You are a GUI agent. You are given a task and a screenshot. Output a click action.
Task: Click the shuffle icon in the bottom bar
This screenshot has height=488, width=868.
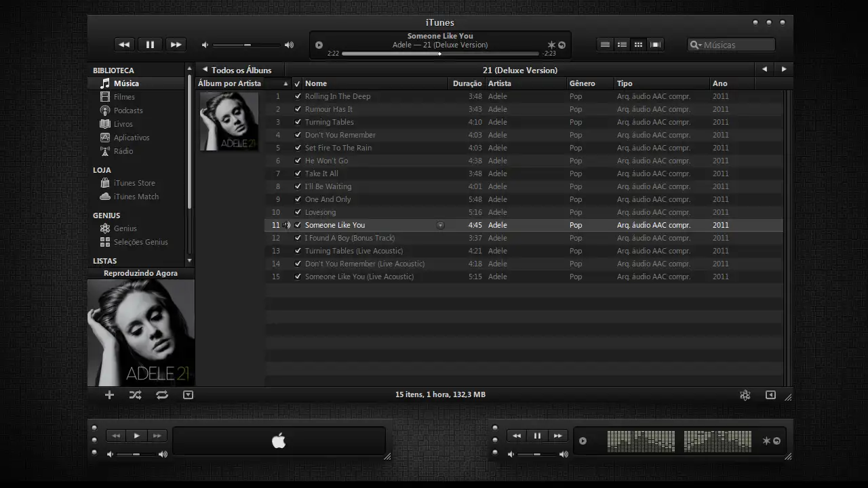click(x=136, y=394)
